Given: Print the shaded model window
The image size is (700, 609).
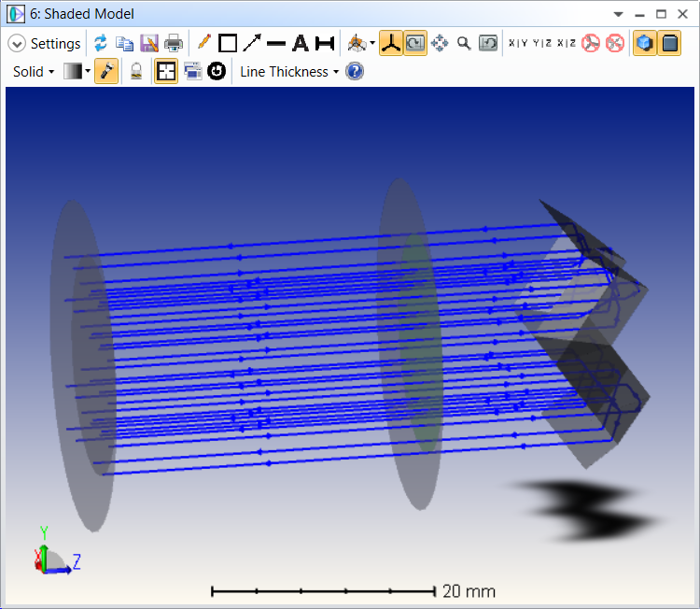Looking at the screenshot, I should point(174,43).
